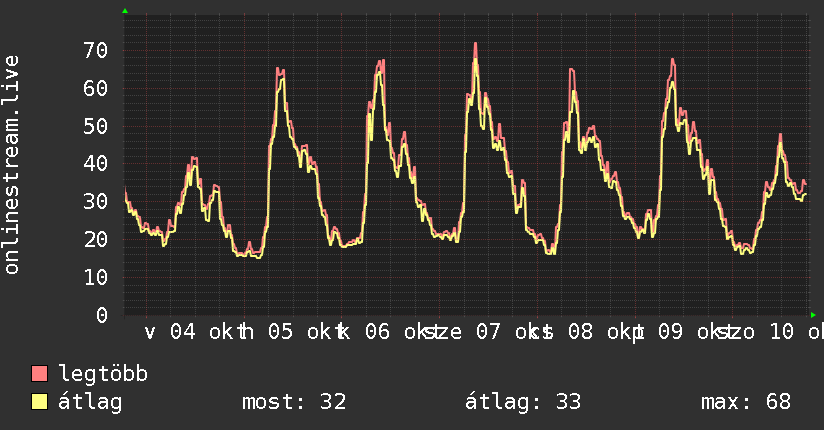Click the 70 y-axis label
Image resolution: width=824 pixels, height=430 pixels.
point(96,50)
